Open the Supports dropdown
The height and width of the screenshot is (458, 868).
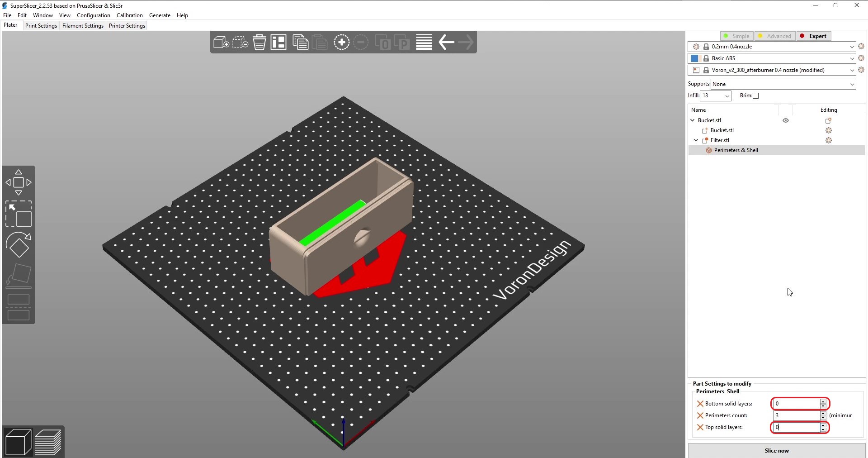783,84
